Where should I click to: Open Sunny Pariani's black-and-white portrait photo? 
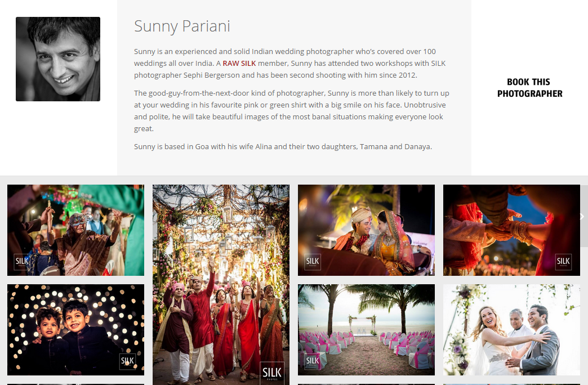[x=58, y=59]
